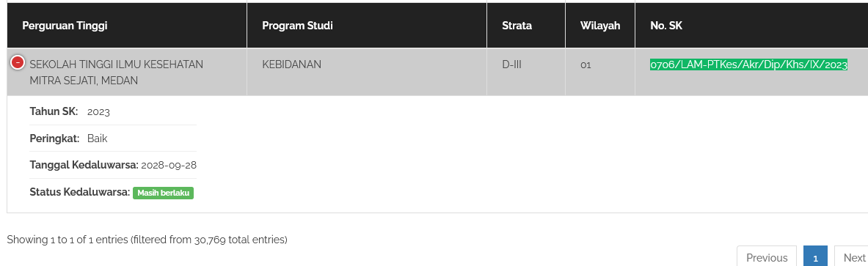Click the Previous pagination button
The width and height of the screenshot is (868, 266).
click(767, 257)
